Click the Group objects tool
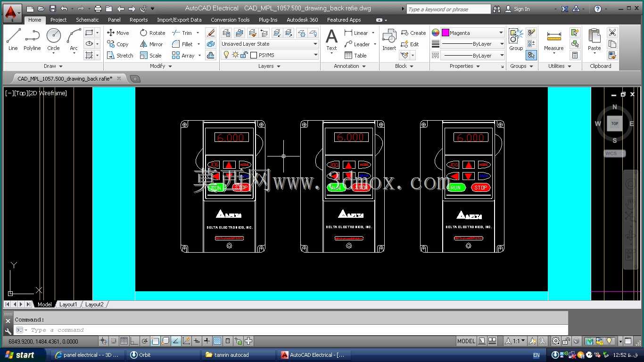 click(x=516, y=40)
